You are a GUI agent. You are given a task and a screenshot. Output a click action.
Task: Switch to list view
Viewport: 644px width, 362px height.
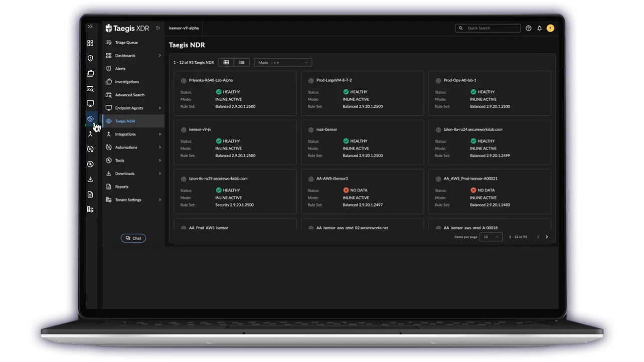(242, 62)
